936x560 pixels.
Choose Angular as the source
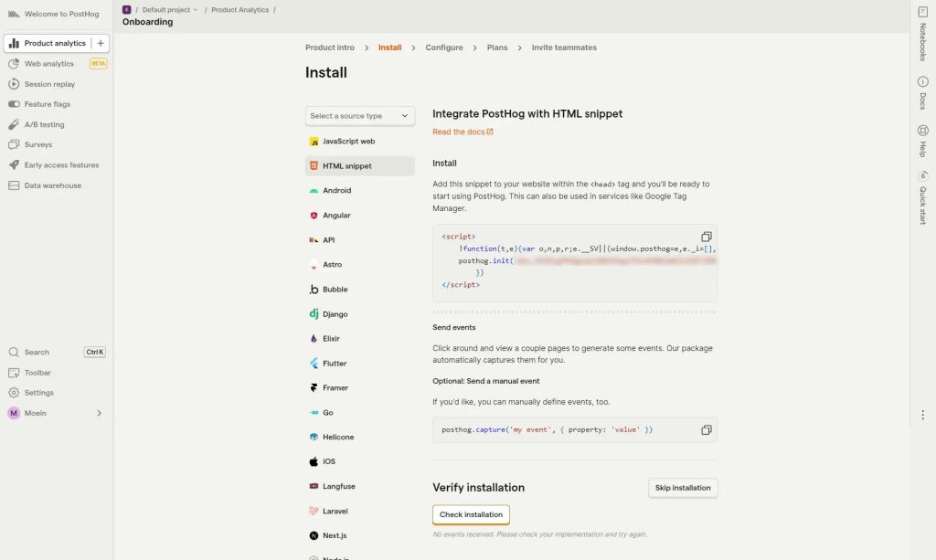point(360,216)
